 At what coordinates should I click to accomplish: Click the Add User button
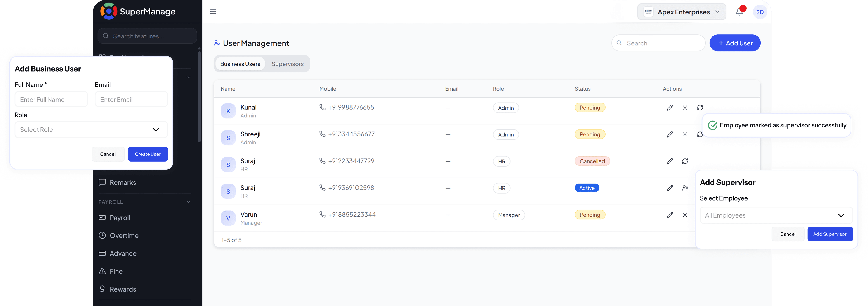click(735, 43)
